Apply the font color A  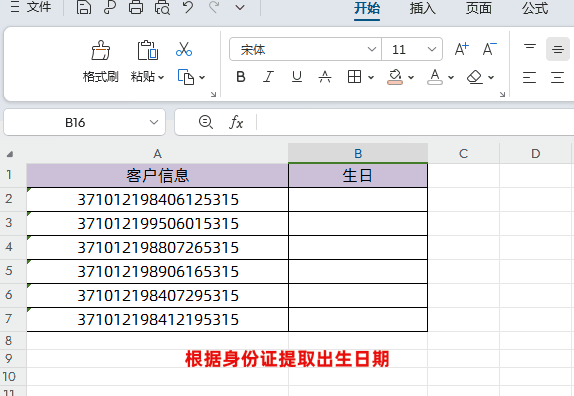[435, 77]
